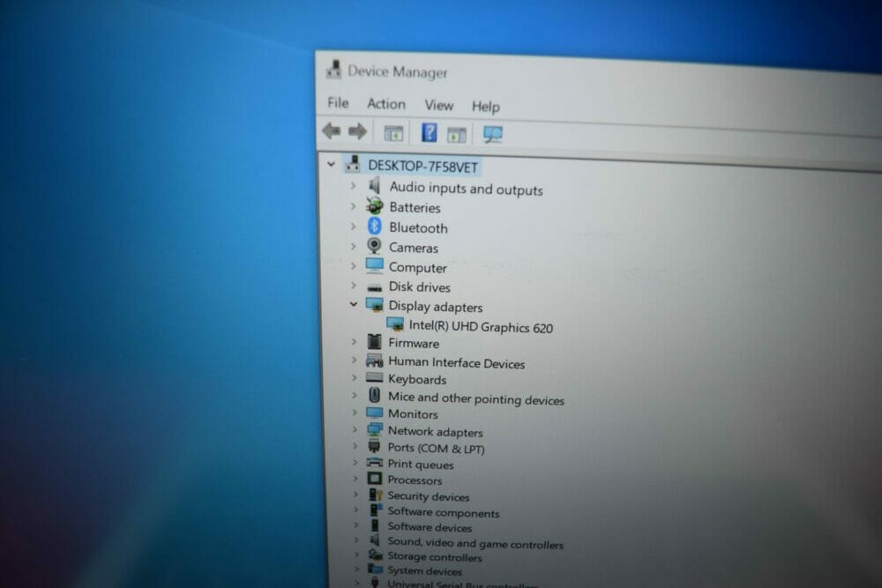Select the "Display adapters" label
This screenshot has height=588, width=882.
click(x=436, y=307)
